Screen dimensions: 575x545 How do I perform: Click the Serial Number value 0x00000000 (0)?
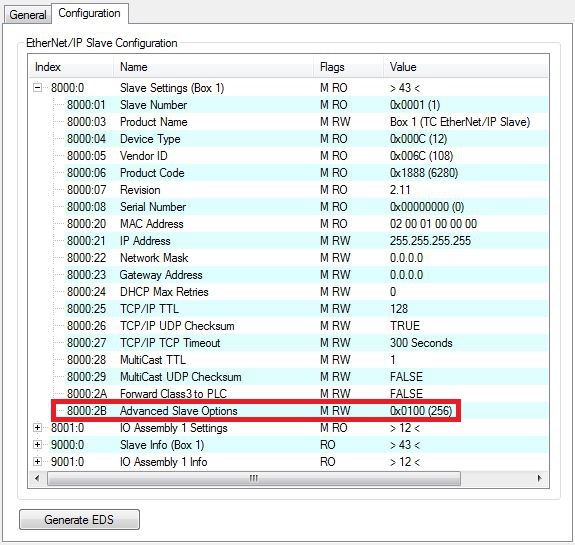pos(427,207)
